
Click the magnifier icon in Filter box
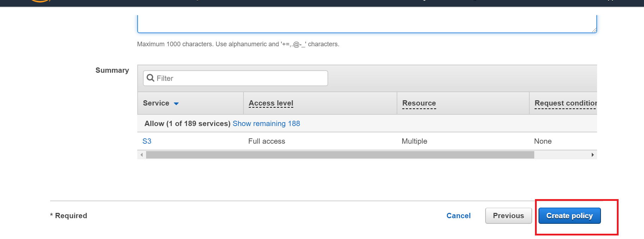pos(150,78)
